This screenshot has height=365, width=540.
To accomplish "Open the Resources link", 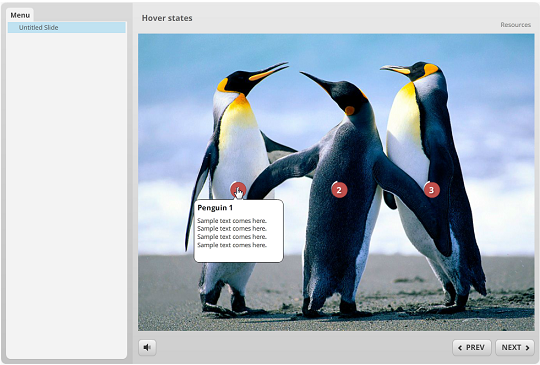I will point(515,25).
